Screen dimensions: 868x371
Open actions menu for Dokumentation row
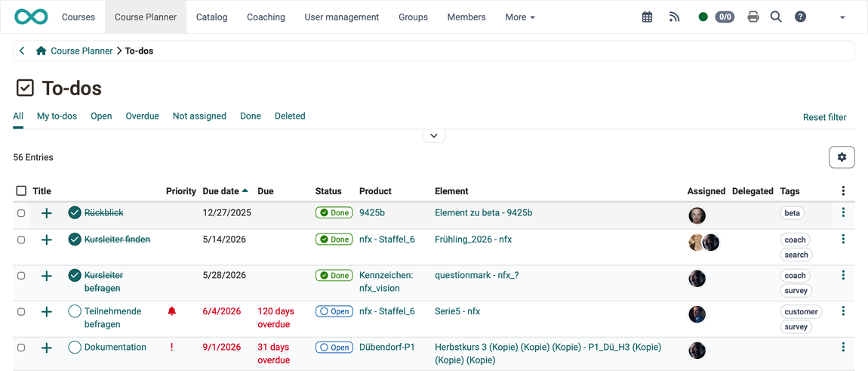[x=843, y=347]
